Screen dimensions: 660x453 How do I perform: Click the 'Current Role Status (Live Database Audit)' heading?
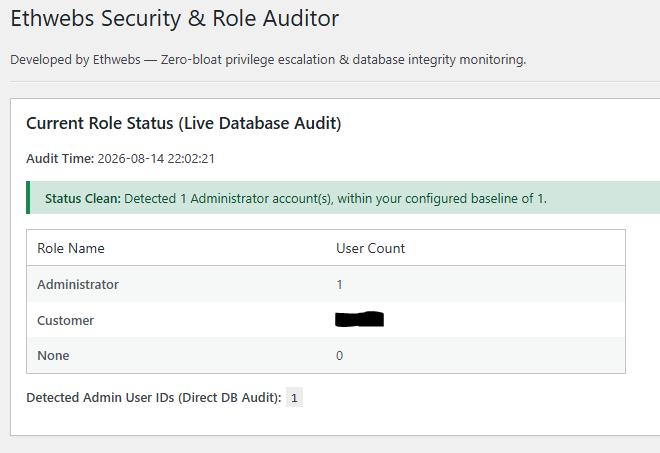184,123
